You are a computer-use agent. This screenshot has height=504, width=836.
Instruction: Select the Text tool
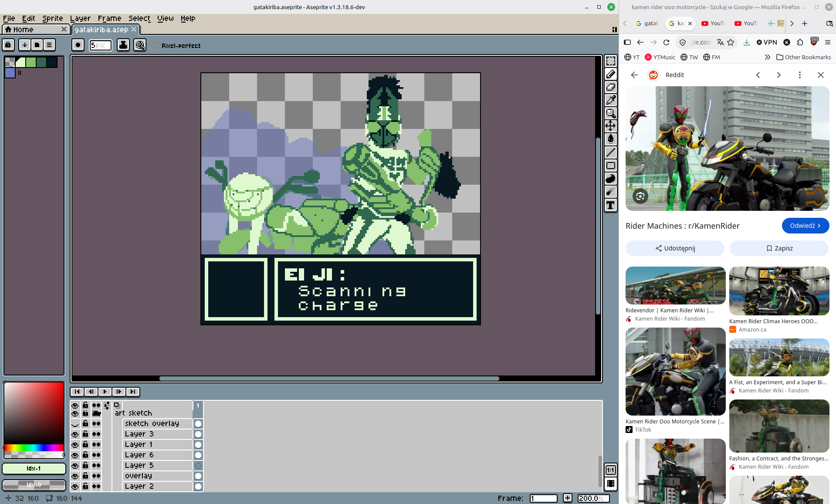(x=611, y=205)
